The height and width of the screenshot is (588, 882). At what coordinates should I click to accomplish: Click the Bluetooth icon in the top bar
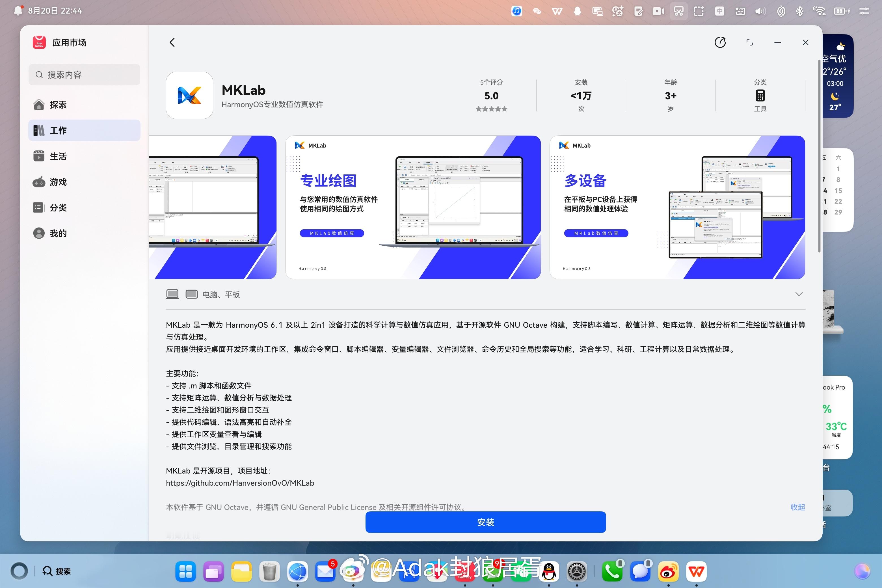pyautogui.click(x=799, y=11)
